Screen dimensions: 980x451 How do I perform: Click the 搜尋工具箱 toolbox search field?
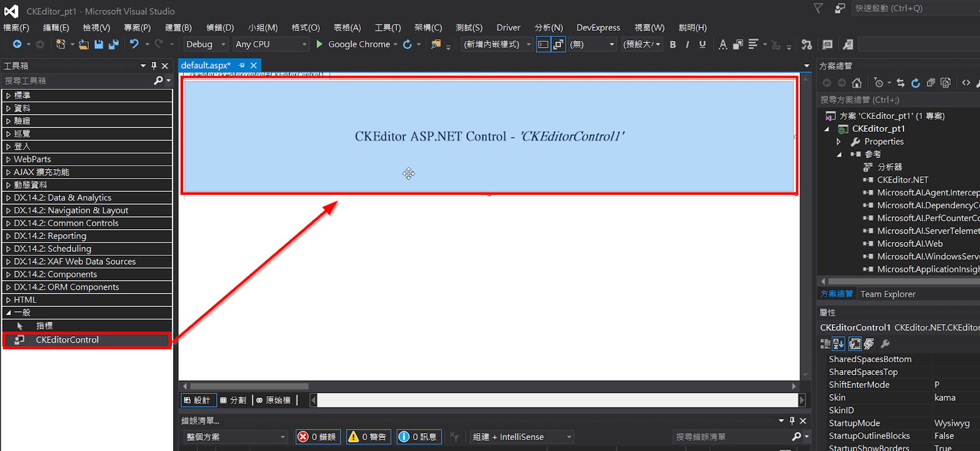78,81
